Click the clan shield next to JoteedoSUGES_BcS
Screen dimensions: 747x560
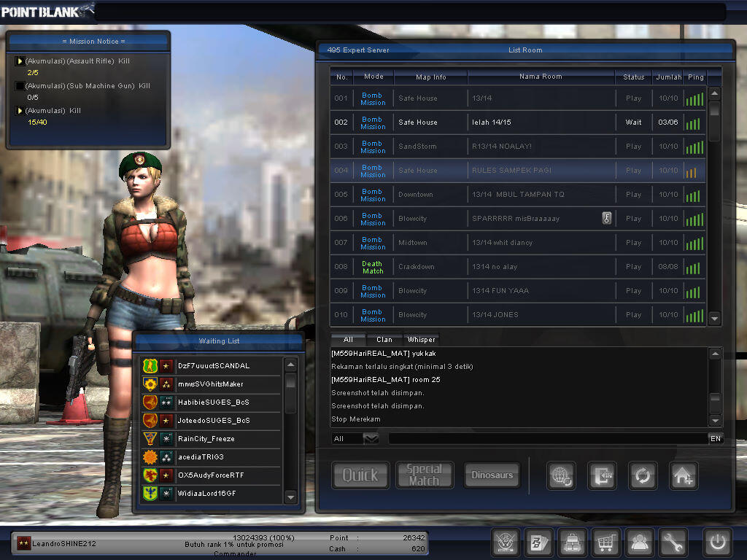click(x=150, y=421)
